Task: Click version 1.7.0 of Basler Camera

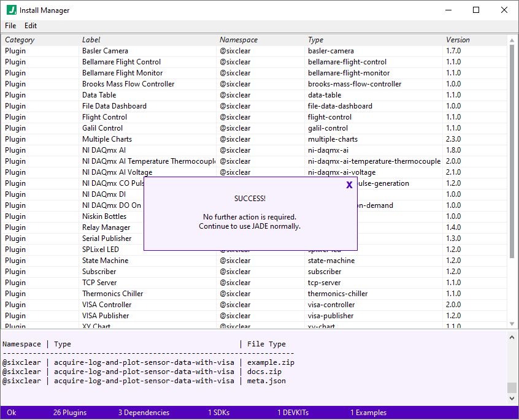Action: pos(453,51)
